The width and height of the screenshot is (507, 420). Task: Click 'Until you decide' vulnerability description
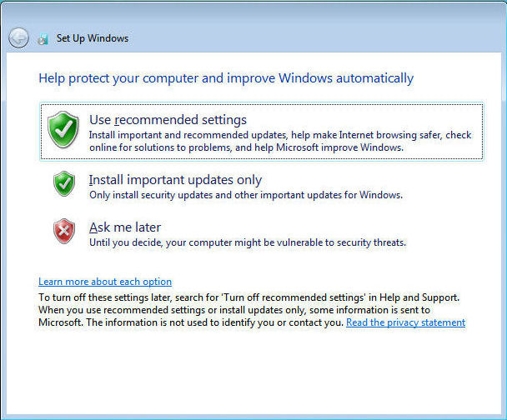[x=248, y=242]
